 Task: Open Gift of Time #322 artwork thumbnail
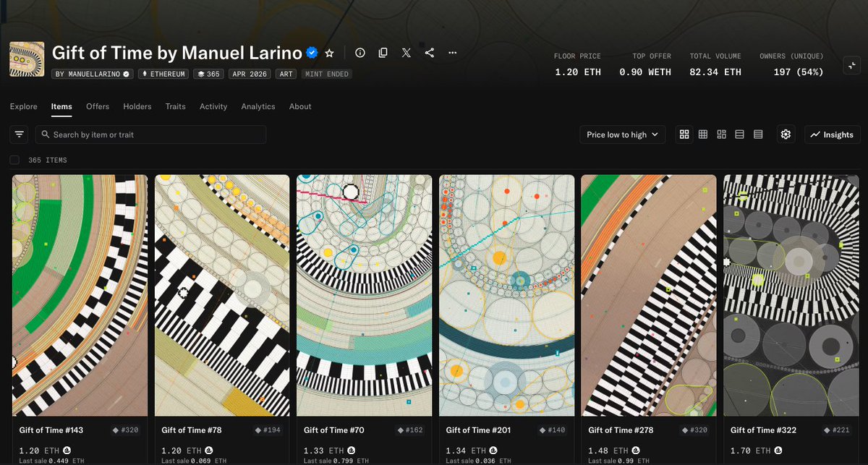(791, 295)
